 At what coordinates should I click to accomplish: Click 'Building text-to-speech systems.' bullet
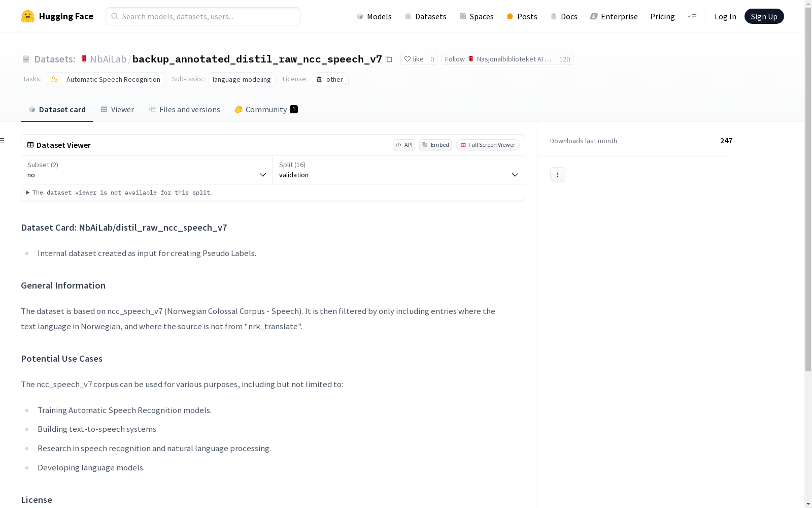click(98, 429)
